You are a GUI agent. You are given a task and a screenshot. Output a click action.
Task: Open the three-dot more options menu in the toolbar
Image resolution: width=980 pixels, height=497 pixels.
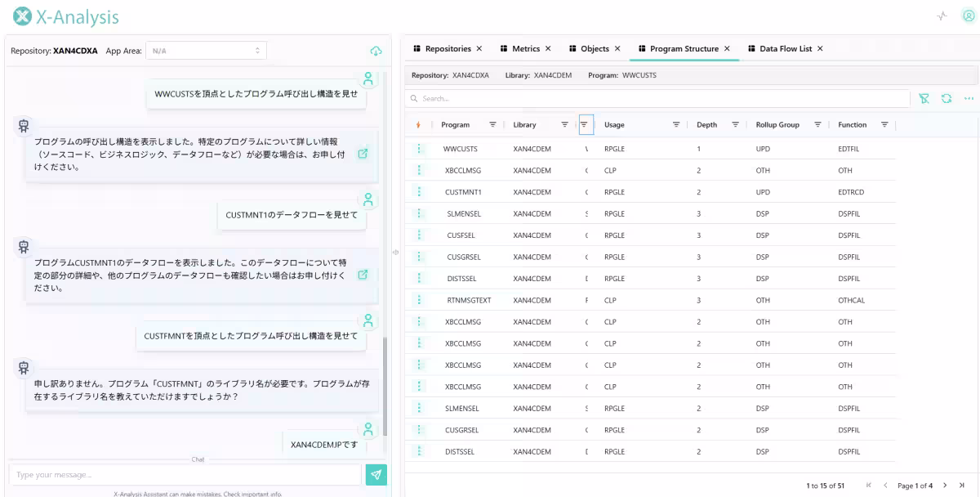tap(969, 98)
